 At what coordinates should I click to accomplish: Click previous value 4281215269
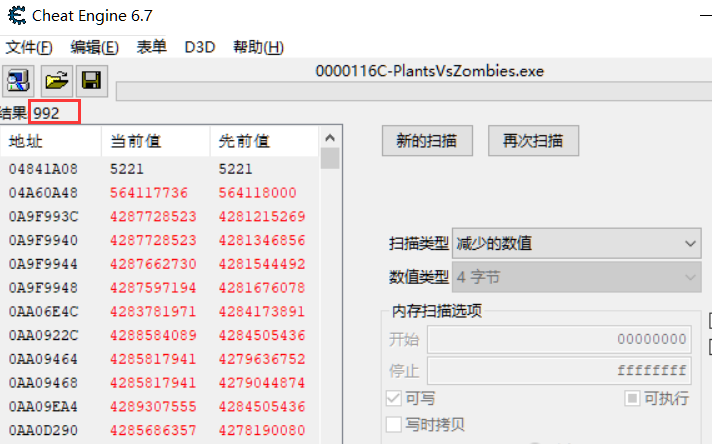pyautogui.click(x=262, y=216)
